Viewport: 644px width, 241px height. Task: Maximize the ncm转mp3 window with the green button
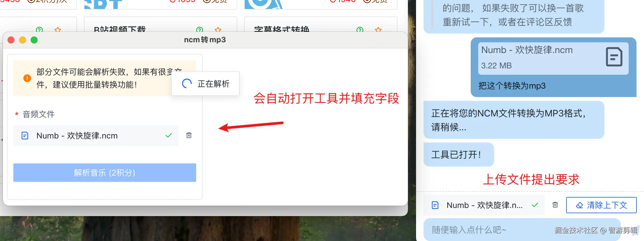tap(34, 40)
